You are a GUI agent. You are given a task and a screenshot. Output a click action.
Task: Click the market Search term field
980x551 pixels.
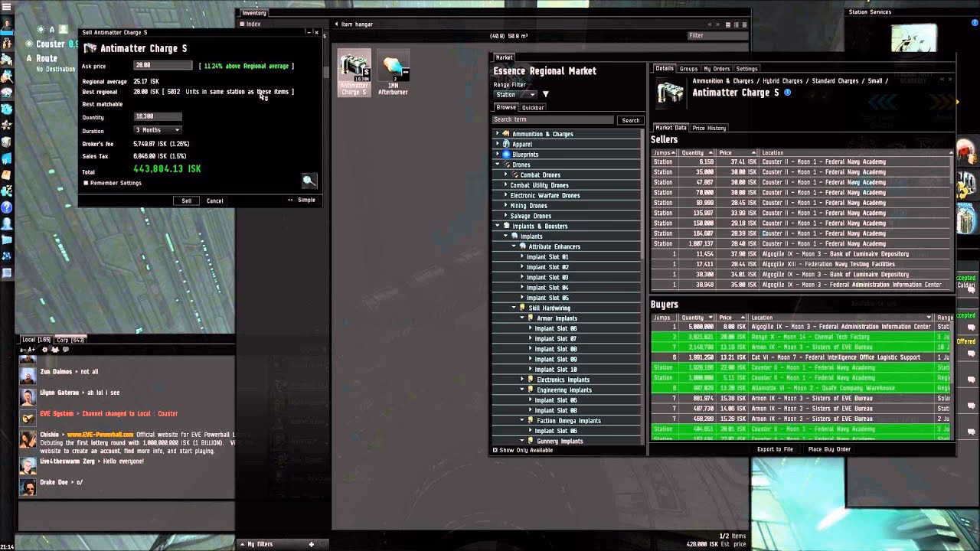[x=554, y=120]
